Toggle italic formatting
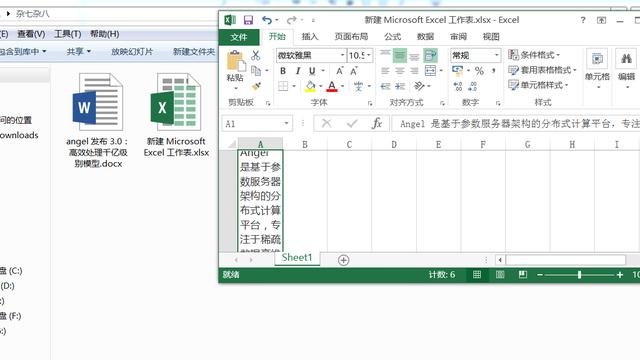Image resolution: width=640 pixels, height=360 pixels. (x=298, y=71)
